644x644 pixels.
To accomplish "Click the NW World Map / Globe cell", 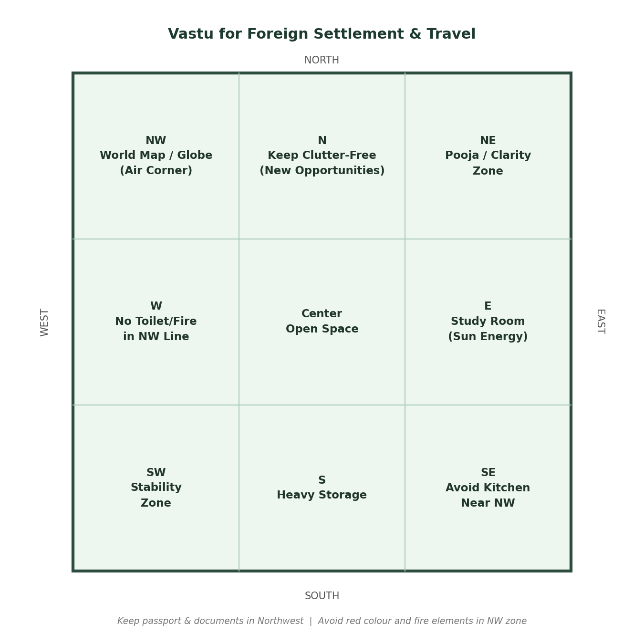I will click(156, 156).
